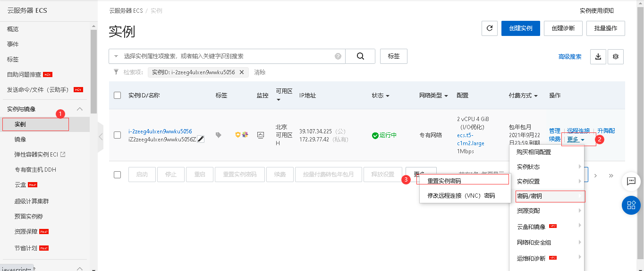Click the green running status icon
Image resolution: width=644 pixels, height=271 pixels.
(x=375, y=135)
